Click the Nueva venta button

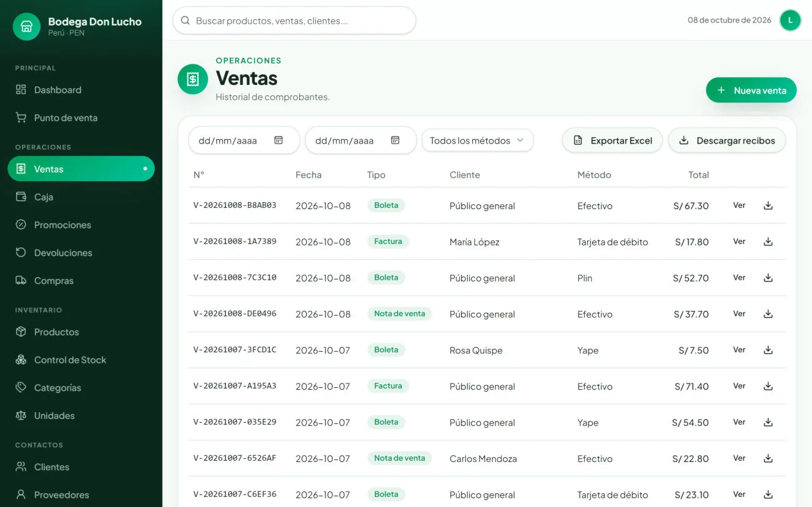[751, 91]
